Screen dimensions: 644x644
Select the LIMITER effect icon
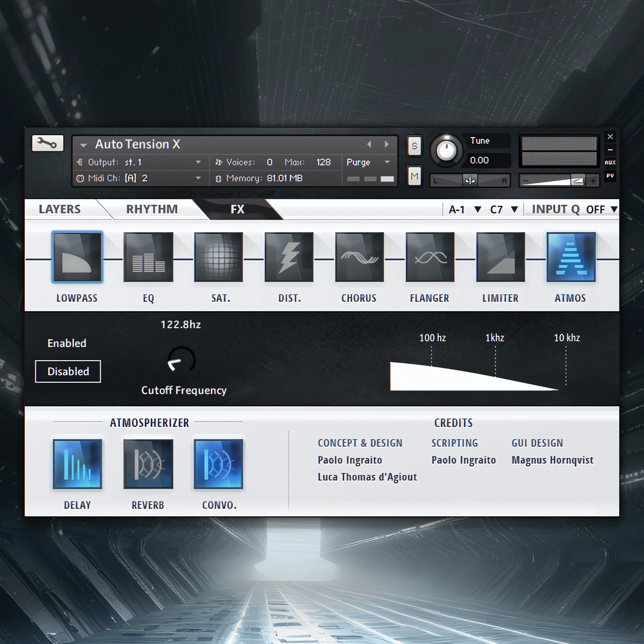tap(501, 257)
